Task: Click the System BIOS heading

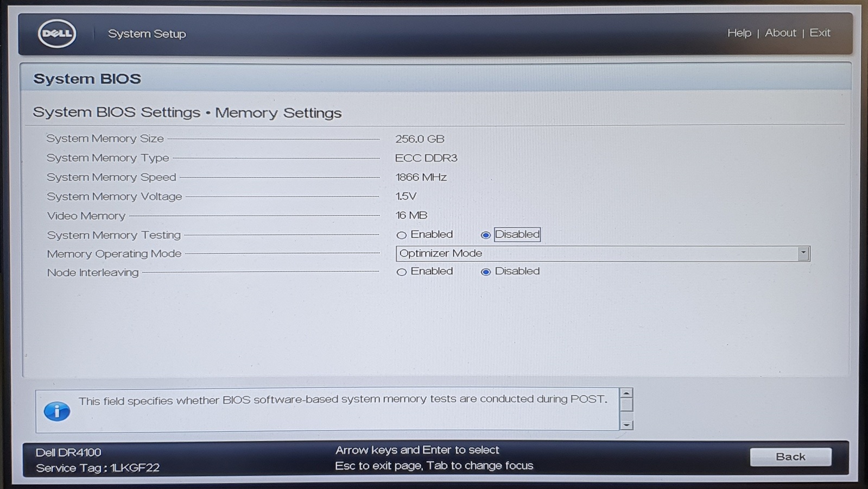Action: (87, 79)
